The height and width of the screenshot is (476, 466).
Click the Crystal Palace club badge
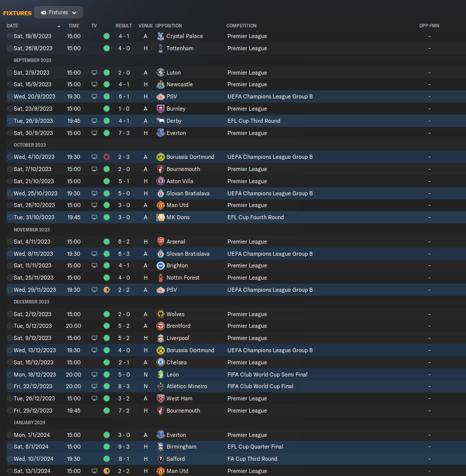(x=160, y=36)
